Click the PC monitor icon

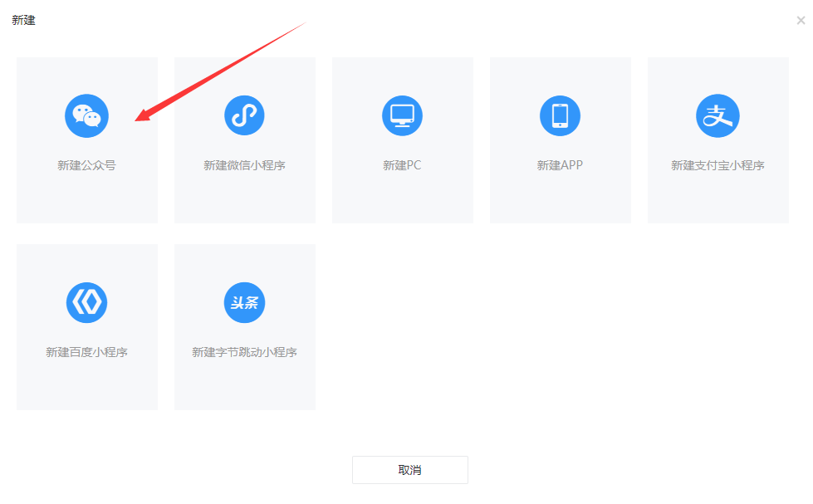point(403,115)
